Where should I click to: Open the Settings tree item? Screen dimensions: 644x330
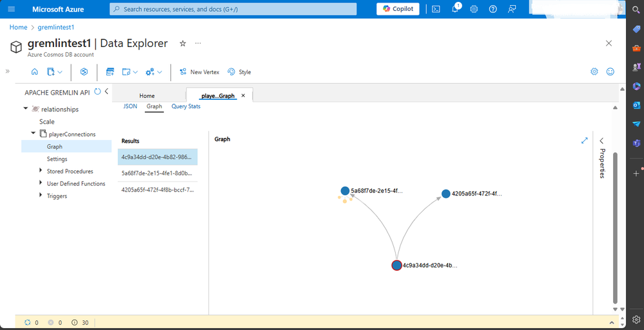[x=57, y=159]
